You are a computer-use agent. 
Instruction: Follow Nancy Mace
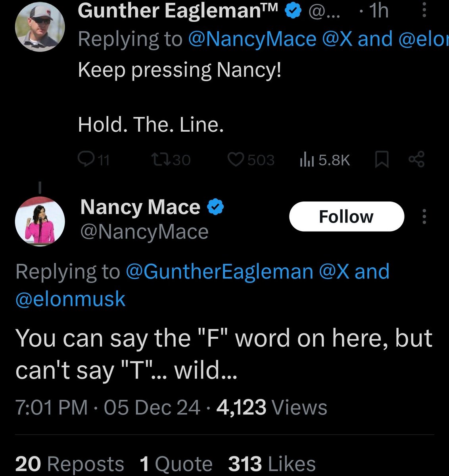click(x=346, y=217)
